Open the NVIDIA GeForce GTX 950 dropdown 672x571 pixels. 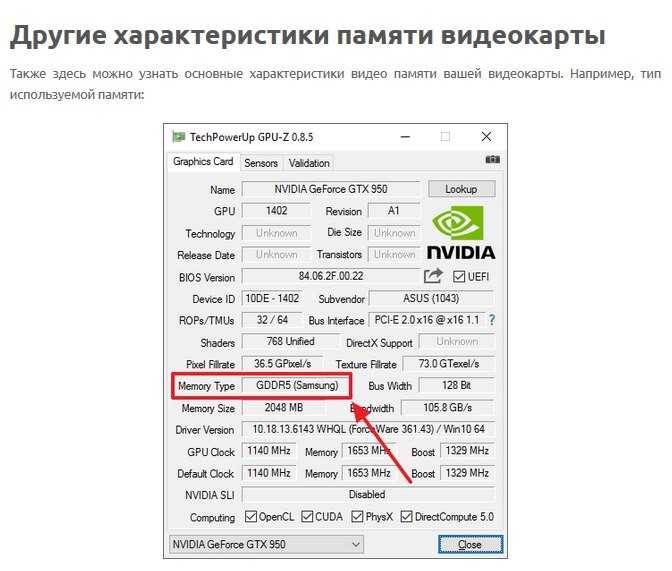coord(266,544)
